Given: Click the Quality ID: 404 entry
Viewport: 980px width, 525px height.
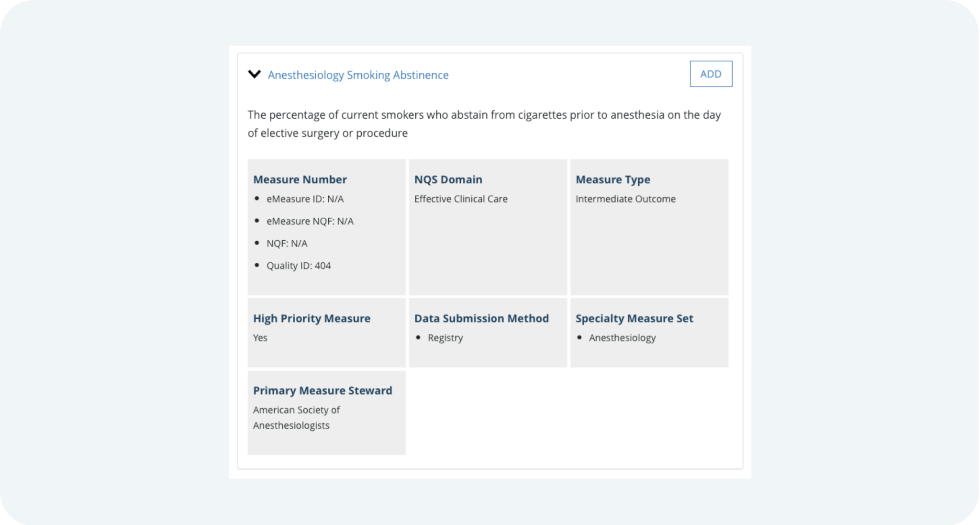Looking at the screenshot, I should click(299, 266).
